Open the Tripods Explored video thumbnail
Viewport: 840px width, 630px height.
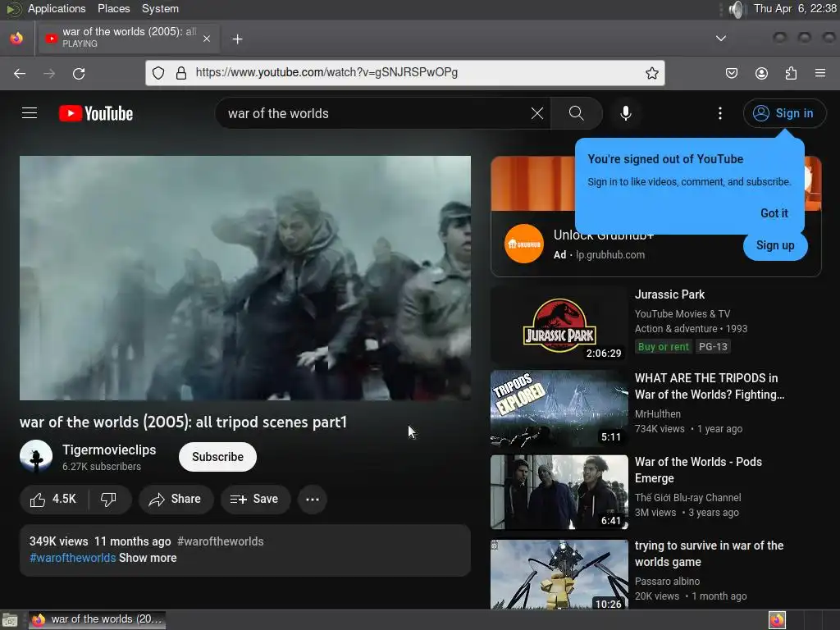point(559,409)
